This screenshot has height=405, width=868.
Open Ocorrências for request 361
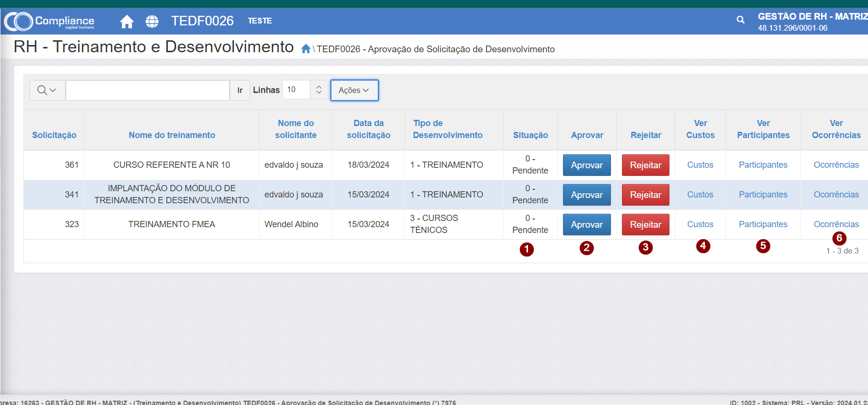[x=836, y=165]
